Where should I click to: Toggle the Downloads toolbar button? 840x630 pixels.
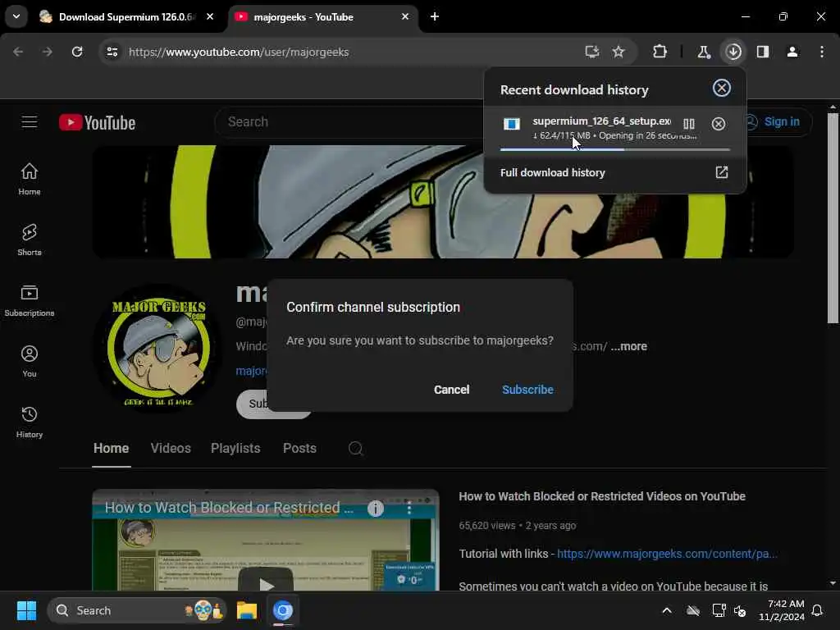(733, 52)
